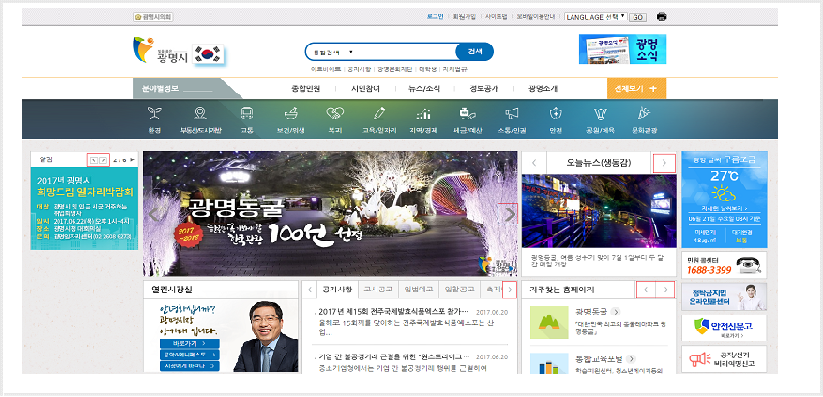The height and width of the screenshot is (397, 823).
Task: Expand arrow next to second site link
Action: pos(630,359)
